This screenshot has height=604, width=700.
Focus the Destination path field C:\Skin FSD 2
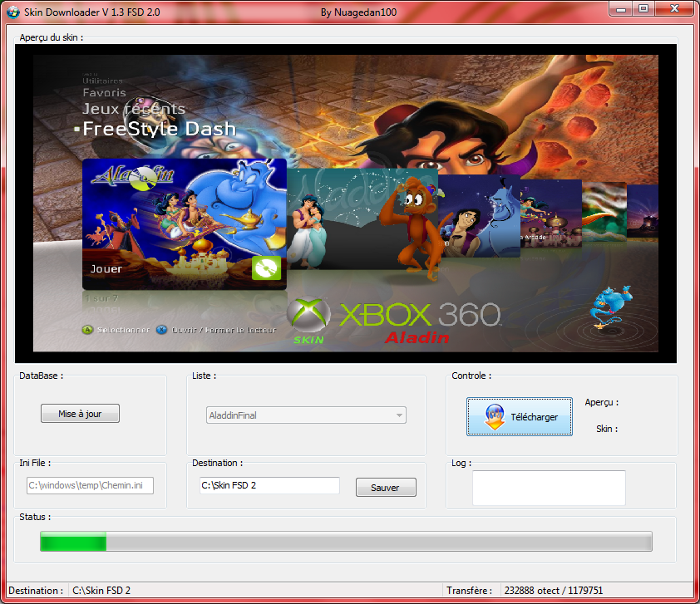269,485
